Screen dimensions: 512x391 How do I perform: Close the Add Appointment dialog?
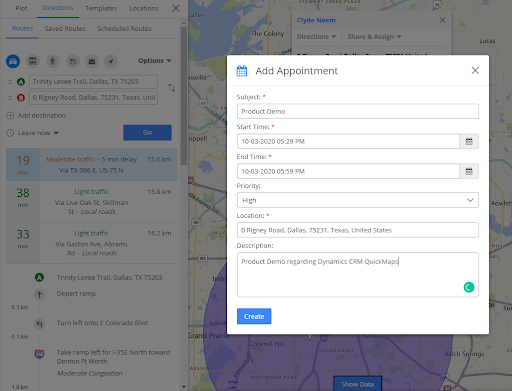475,70
